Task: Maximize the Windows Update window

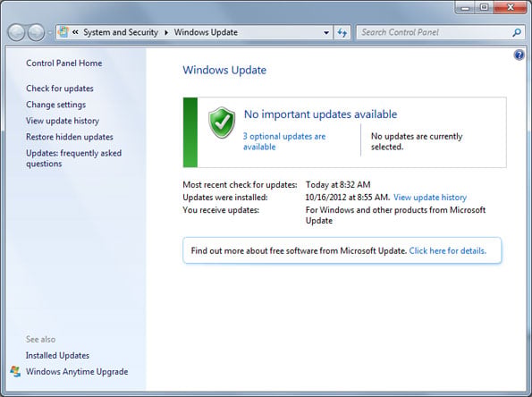Action: coord(484,7)
